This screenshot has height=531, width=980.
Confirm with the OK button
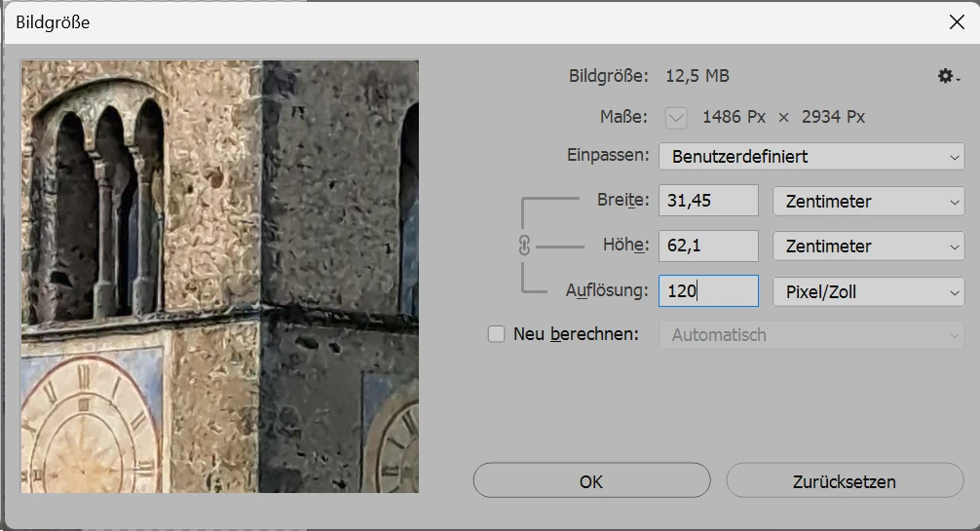[x=591, y=481]
